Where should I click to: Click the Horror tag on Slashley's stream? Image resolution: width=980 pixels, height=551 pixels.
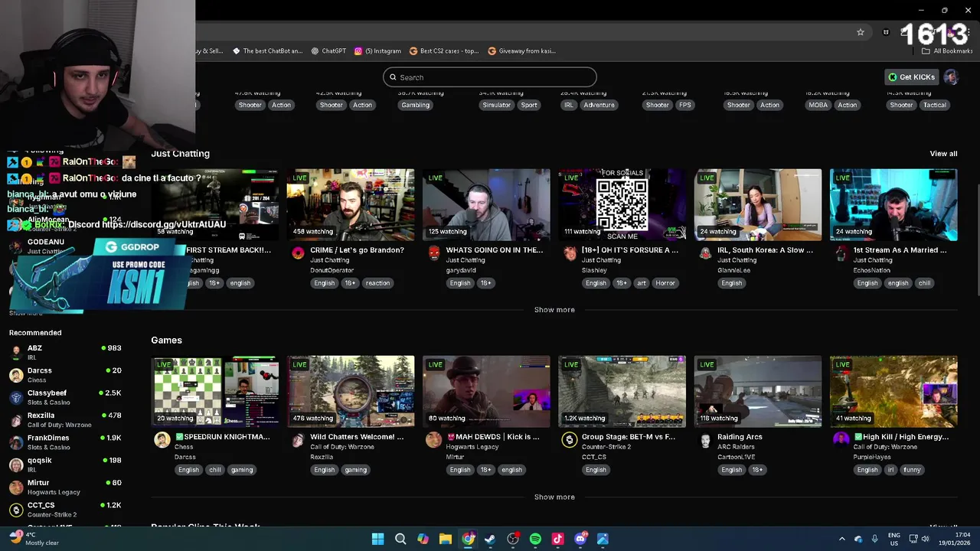(x=665, y=283)
